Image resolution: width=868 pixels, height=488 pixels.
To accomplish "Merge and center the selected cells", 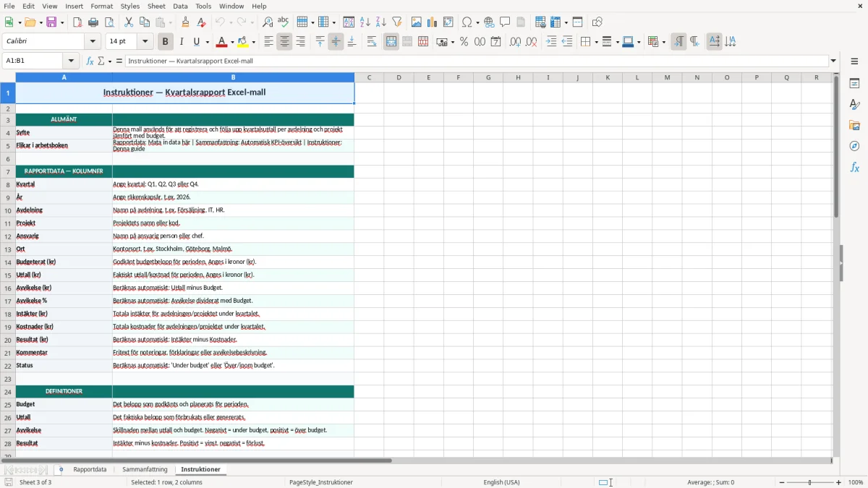I will tap(391, 42).
